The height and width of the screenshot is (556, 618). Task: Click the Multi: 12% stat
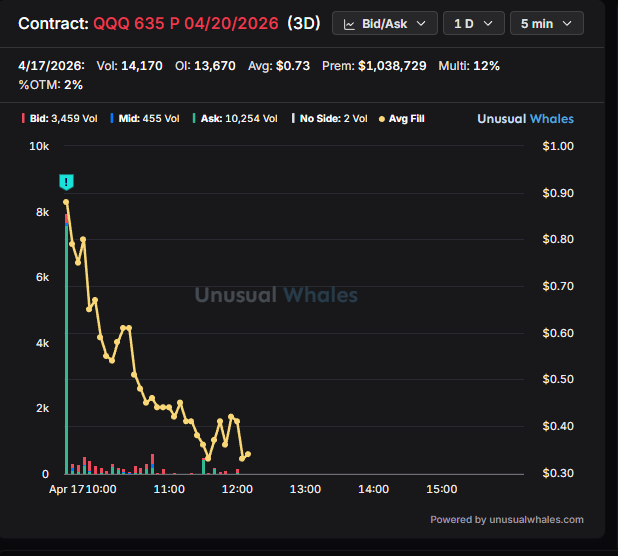pos(469,66)
